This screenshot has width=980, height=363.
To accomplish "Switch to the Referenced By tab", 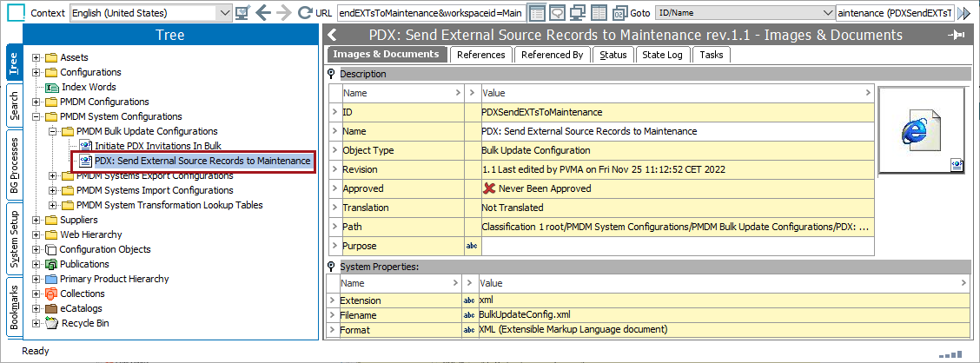I will [552, 55].
